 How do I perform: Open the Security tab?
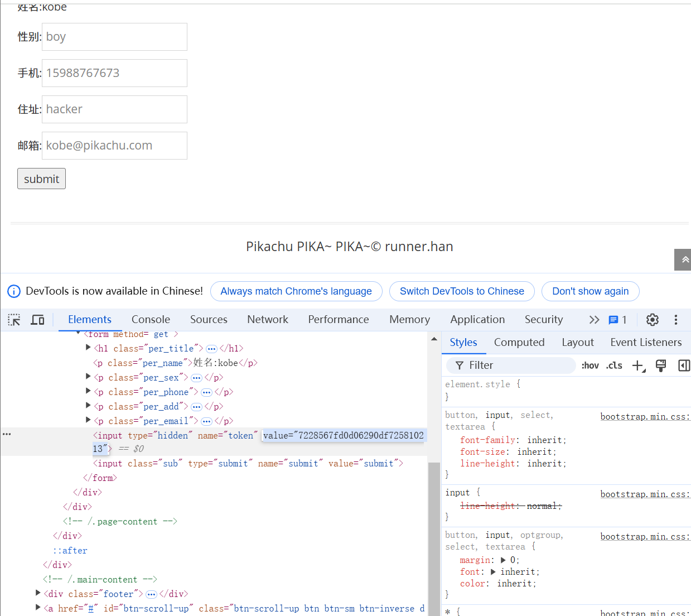(x=544, y=320)
